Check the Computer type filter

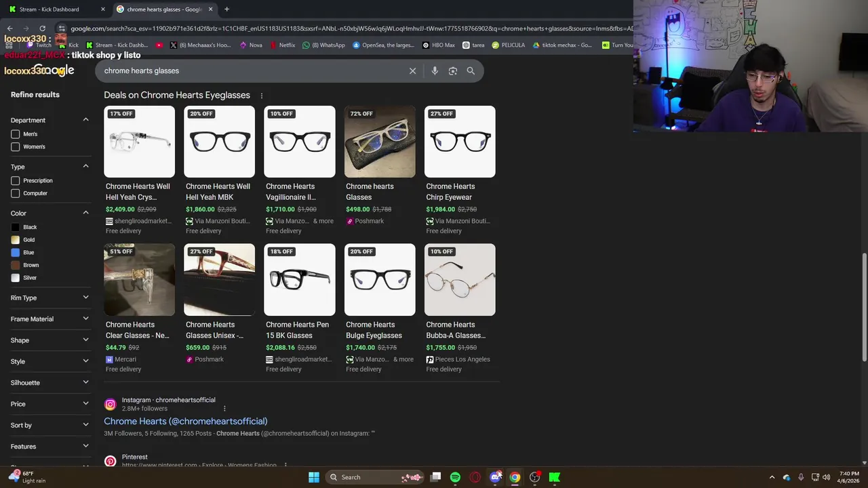(x=15, y=193)
